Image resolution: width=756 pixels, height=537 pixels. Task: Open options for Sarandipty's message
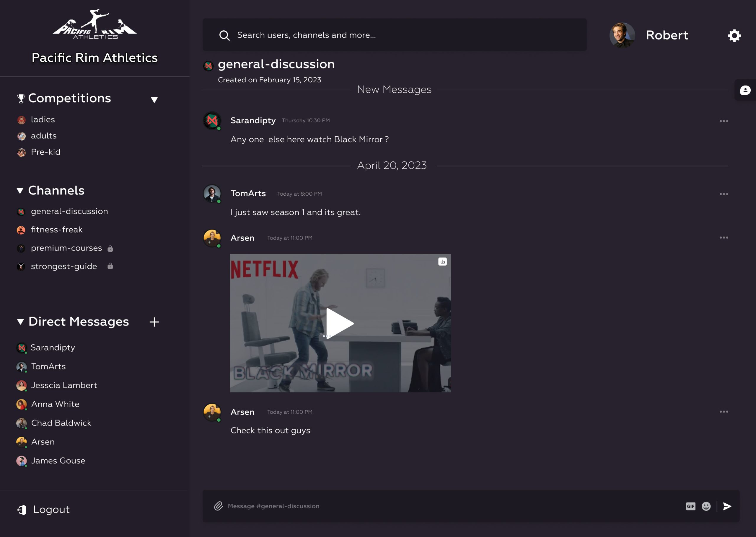(724, 121)
